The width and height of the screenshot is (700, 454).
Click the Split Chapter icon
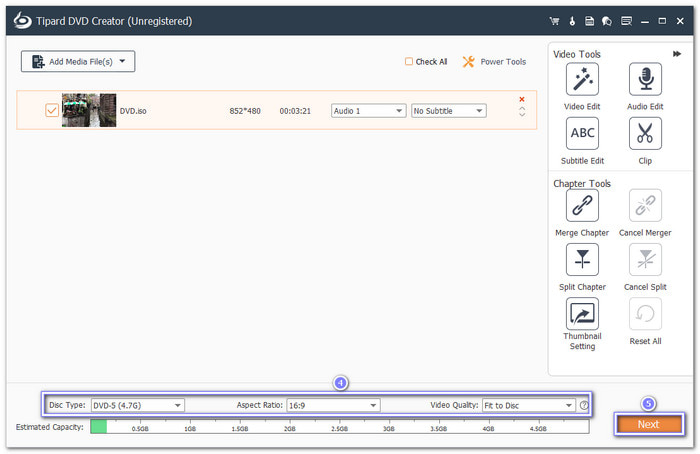tap(582, 259)
